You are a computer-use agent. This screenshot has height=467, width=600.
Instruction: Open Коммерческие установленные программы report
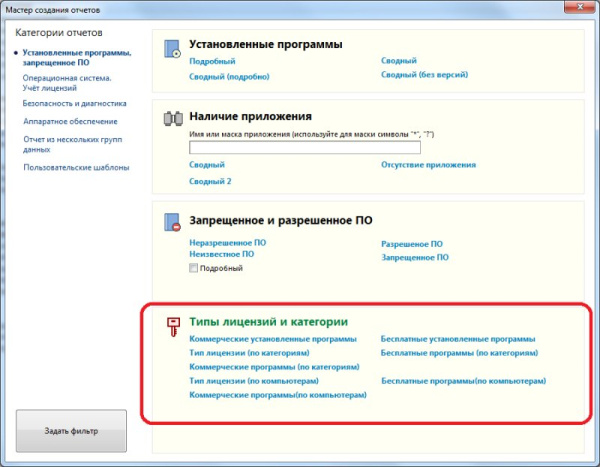click(x=272, y=339)
